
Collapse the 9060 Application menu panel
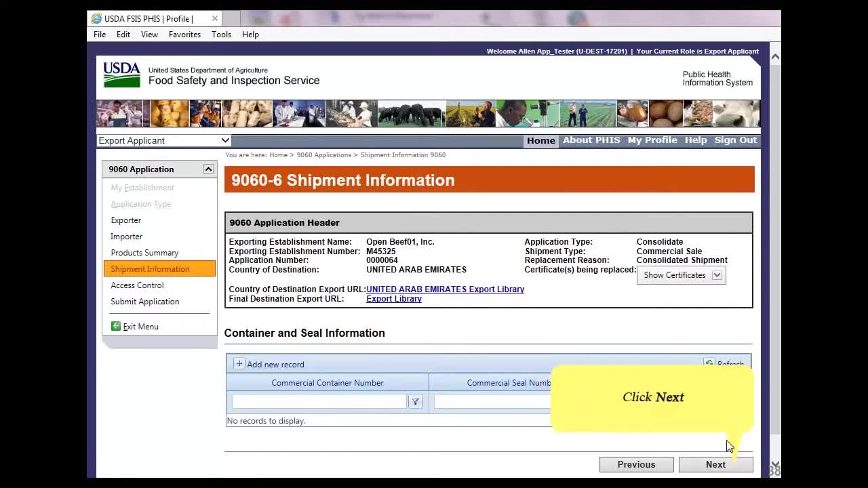tap(208, 169)
